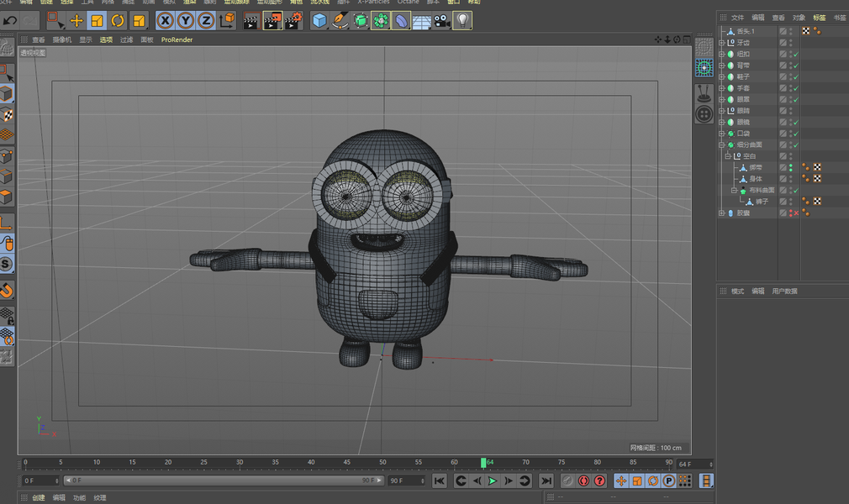This screenshot has width=849, height=504.
Task: Collapse the 布料曲面 object
Action: (734, 191)
